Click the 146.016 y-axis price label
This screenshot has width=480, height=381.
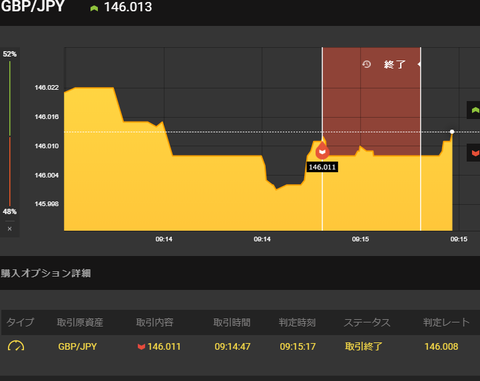pyautogui.click(x=47, y=117)
